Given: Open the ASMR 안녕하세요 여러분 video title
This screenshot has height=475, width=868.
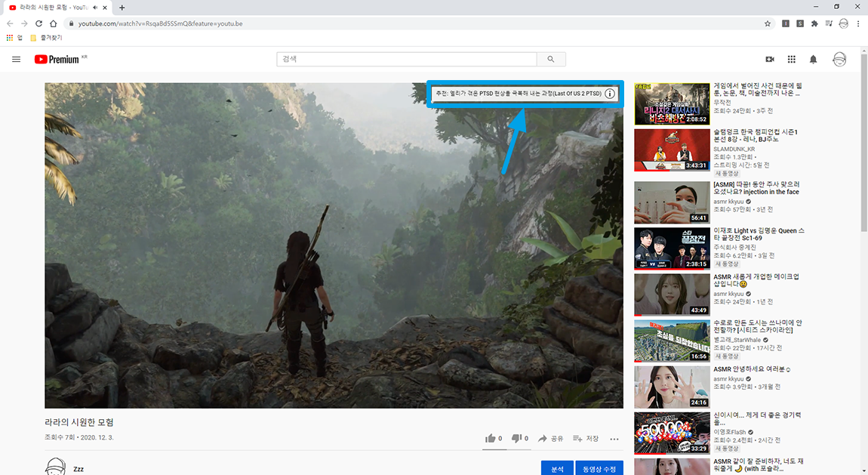Looking at the screenshot, I should tap(752, 369).
